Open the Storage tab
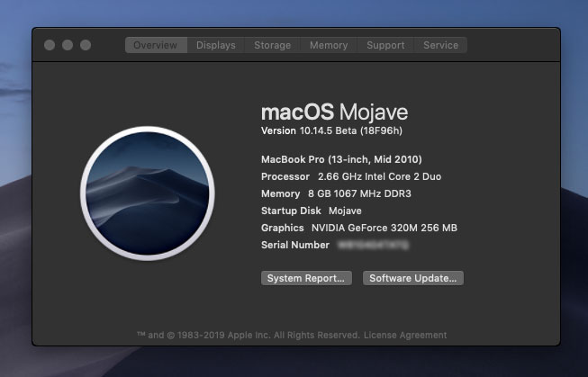The image size is (588, 377). [272, 45]
